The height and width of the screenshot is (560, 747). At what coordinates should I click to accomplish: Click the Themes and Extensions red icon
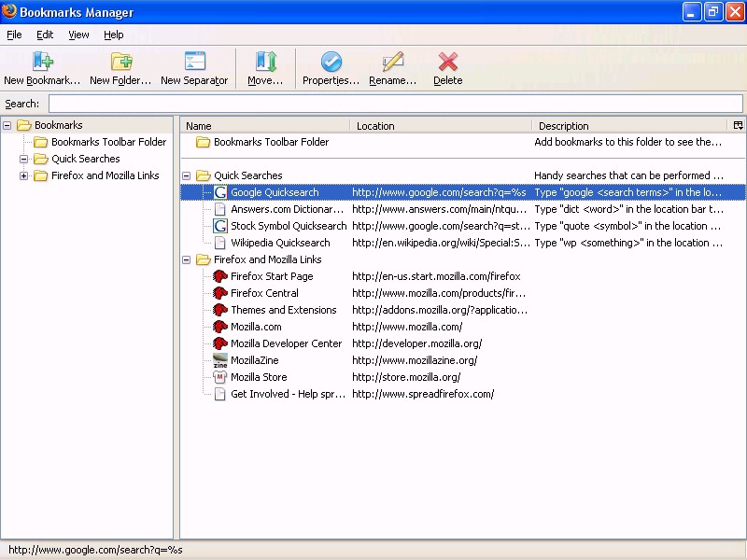coord(220,310)
